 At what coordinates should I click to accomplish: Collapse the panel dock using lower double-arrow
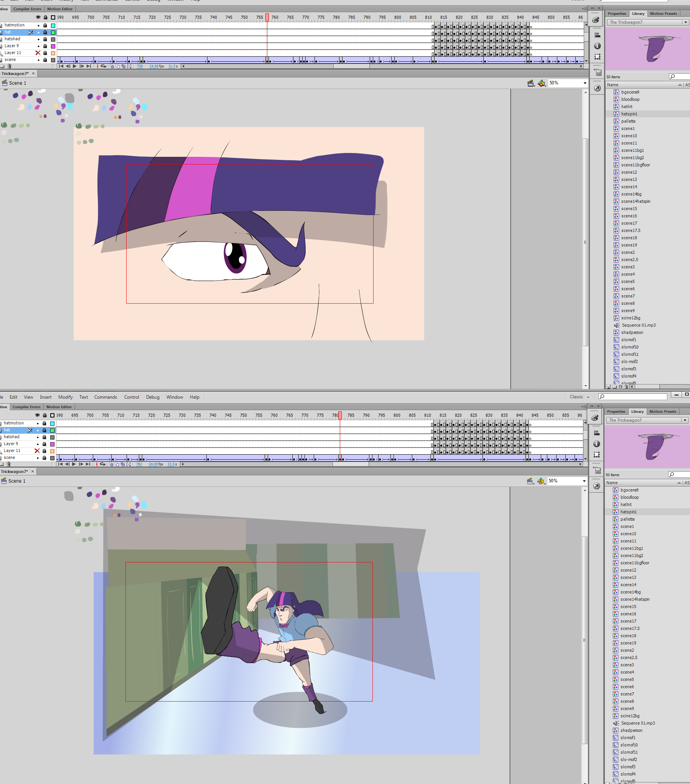(592, 406)
